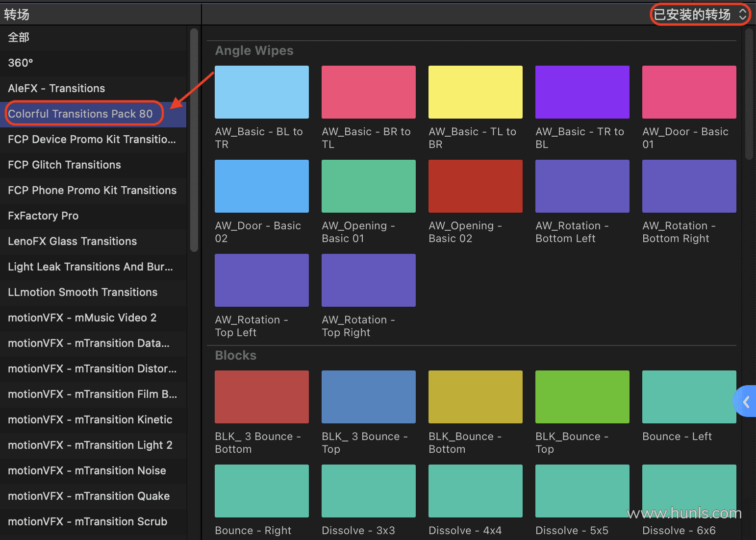Image resolution: width=756 pixels, height=540 pixels.
Task: Choose the Dissolve - 4x4 transition
Action: (x=475, y=491)
